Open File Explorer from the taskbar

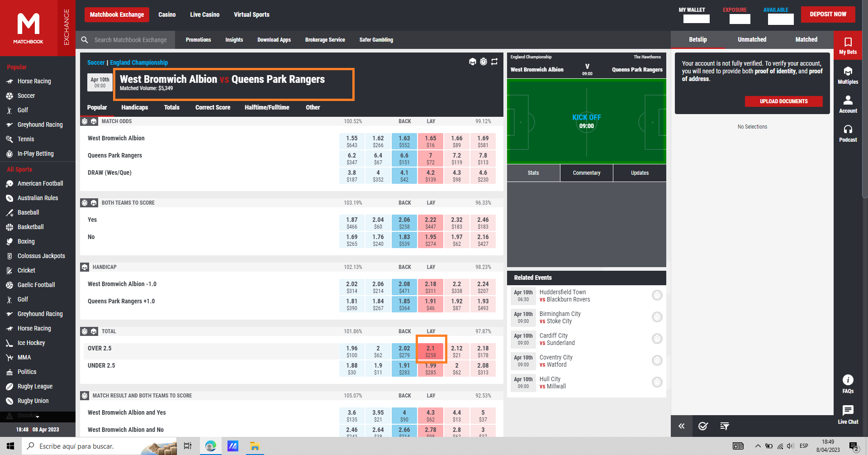255,446
